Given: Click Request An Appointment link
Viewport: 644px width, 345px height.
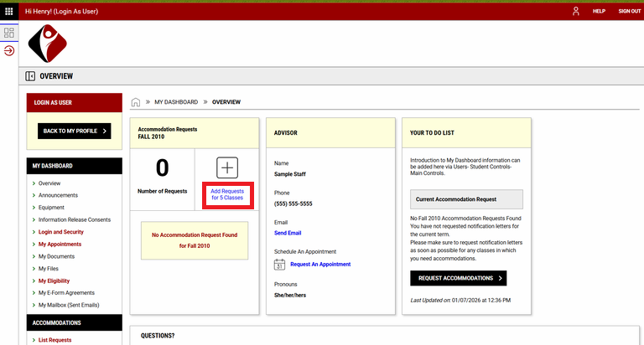Looking at the screenshot, I should pos(320,264).
